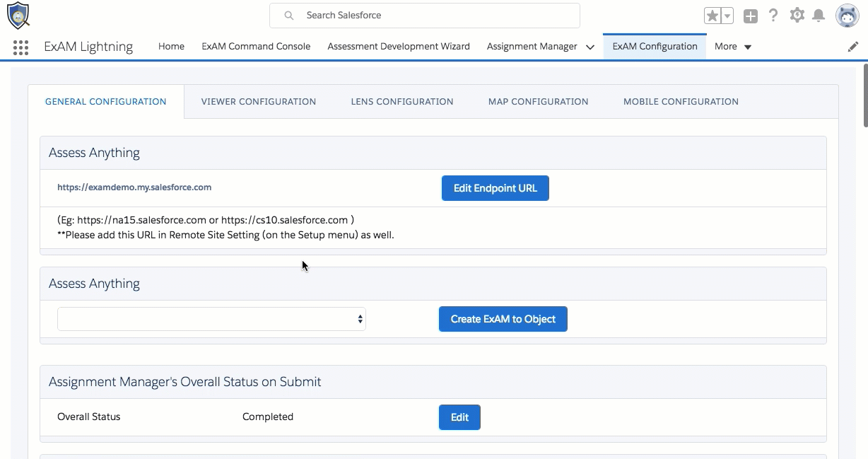Open the More navigation dropdown

point(733,47)
